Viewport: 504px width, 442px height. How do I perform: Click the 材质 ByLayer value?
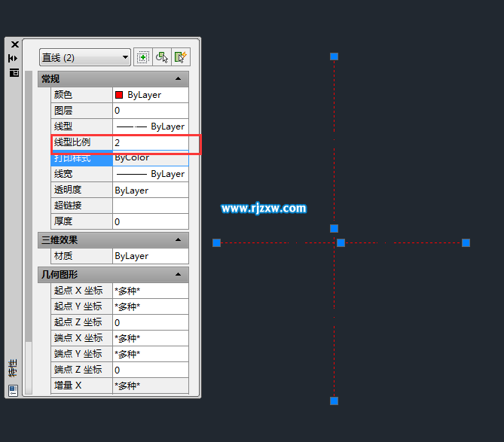151,256
